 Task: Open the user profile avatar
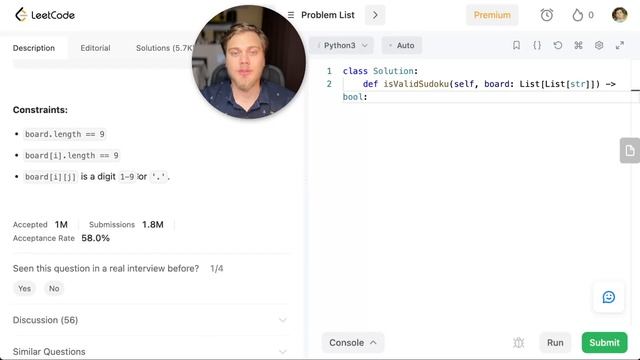pyautogui.click(x=619, y=15)
